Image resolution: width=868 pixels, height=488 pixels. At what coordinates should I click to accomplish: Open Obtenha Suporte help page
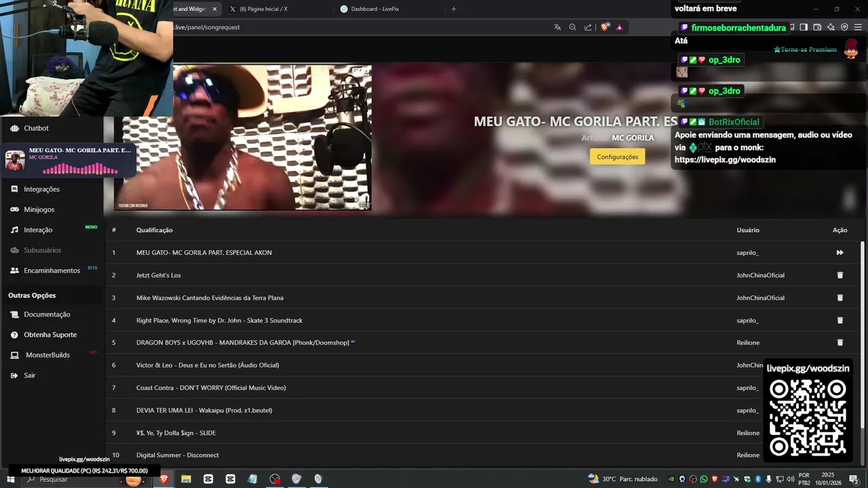[x=50, y=335]
